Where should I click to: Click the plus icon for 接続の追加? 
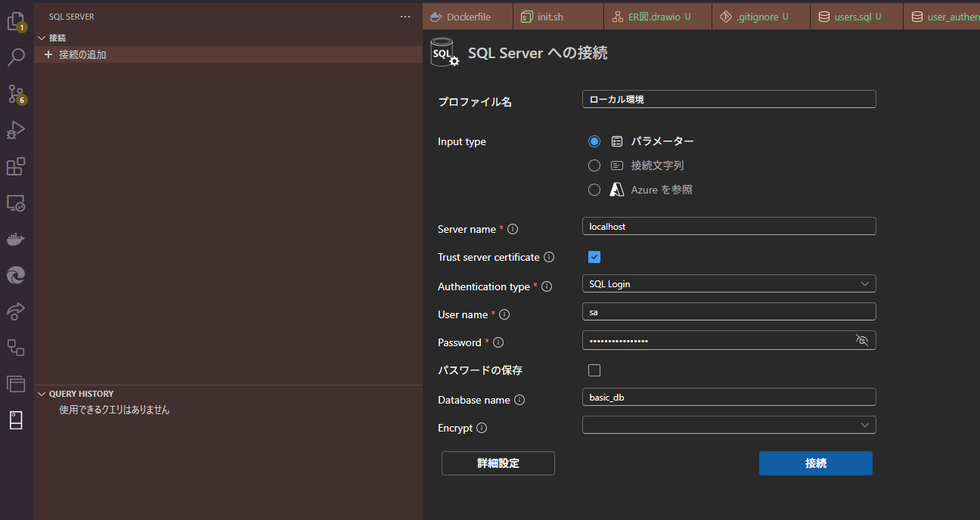coord(48,54)
